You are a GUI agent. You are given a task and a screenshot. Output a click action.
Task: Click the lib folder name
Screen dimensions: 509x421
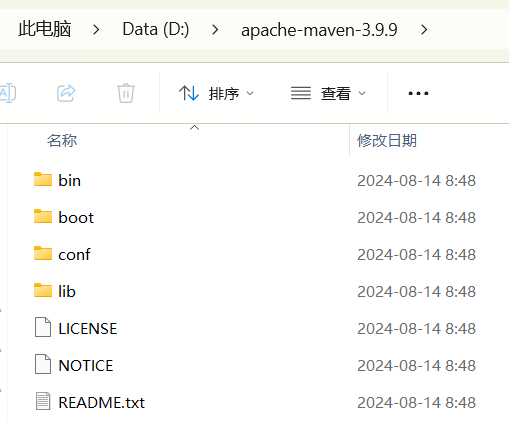click(x=67, y=291)
